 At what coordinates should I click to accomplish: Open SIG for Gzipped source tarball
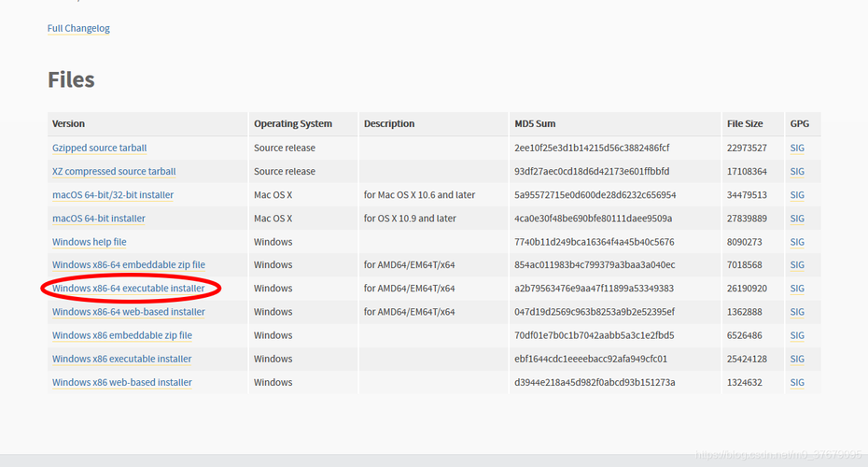point(797,148)
